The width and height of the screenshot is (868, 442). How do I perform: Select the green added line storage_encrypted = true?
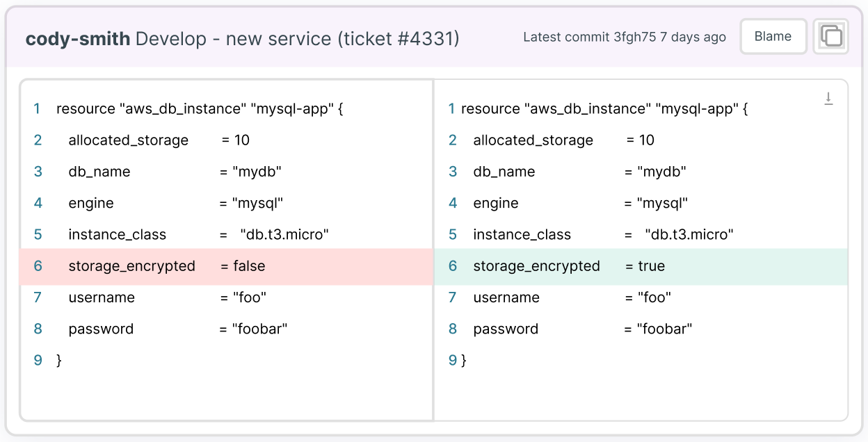pos(641,266)
